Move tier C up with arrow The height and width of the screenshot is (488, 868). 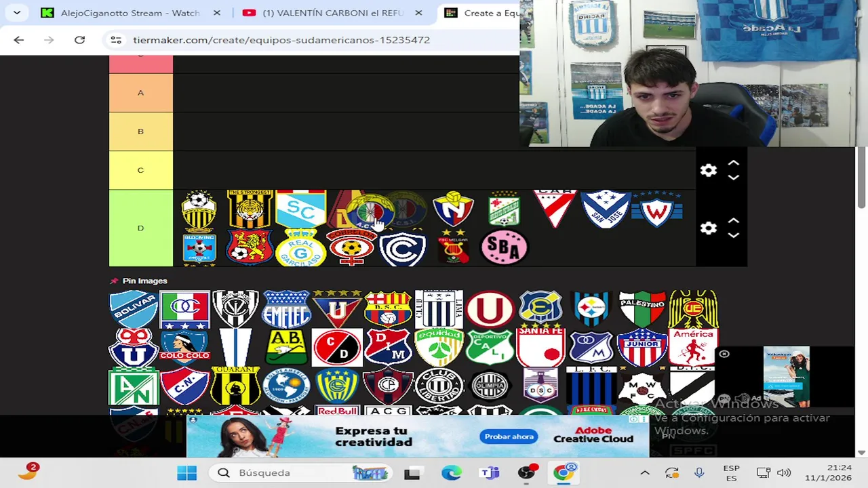(733, 163)
